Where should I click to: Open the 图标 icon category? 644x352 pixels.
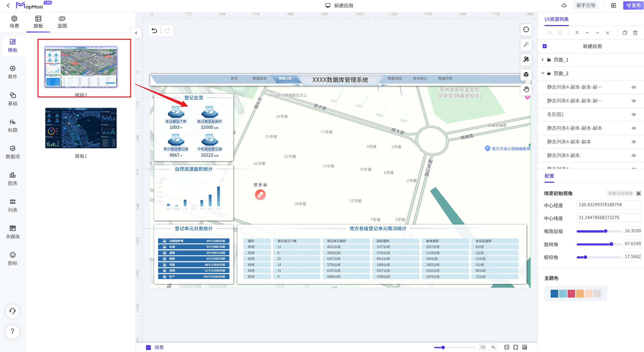tap(13, 259)
